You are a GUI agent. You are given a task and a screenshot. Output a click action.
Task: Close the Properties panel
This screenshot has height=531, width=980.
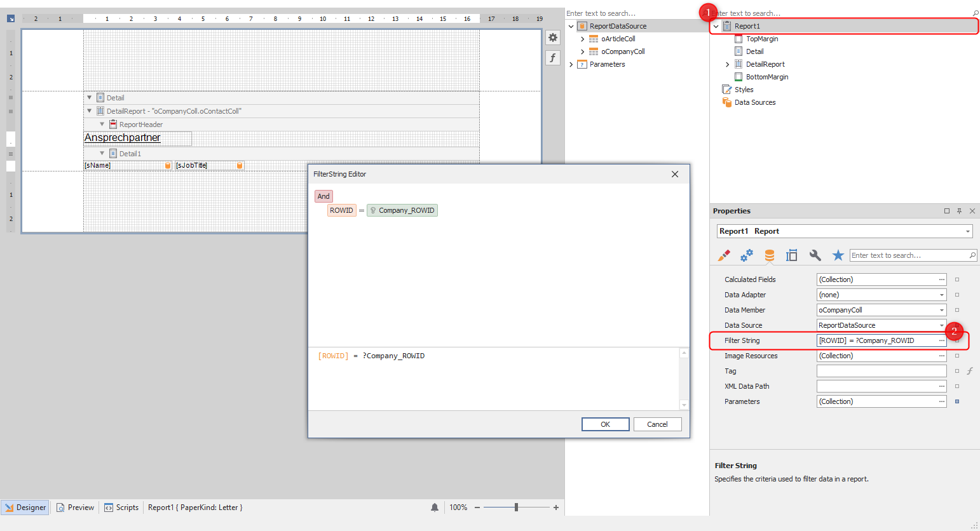coord(972,211)
